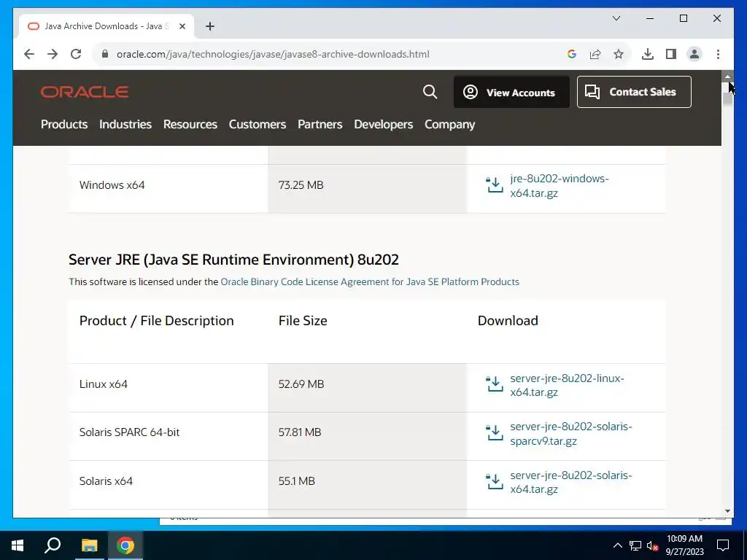Click the scrollbar up arrow
This screenshot has height=560, width=747.
coord(727,76)
